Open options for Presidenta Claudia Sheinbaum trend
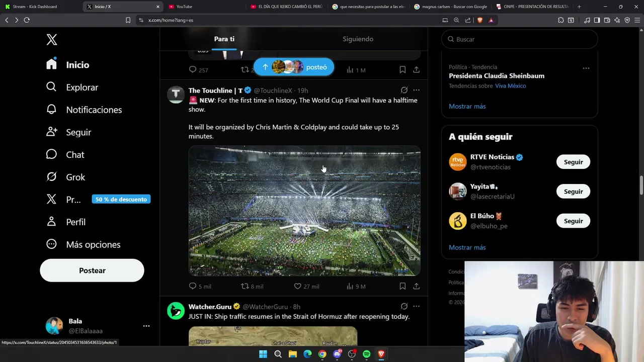This screenshot has width=644, height=362. [x=586, y=68]
